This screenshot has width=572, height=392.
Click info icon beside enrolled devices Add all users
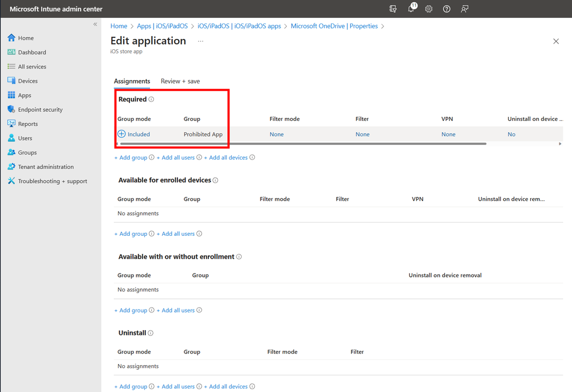point(199,233)
